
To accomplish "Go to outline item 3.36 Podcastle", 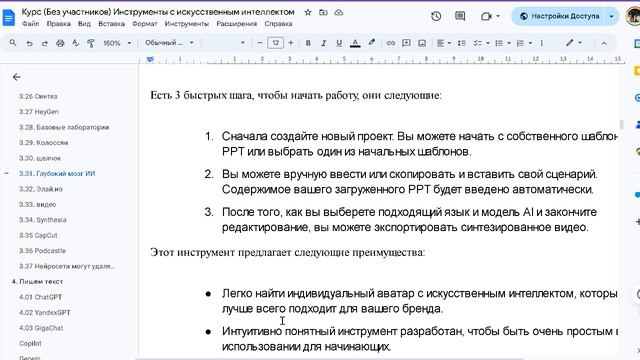I will coord(42,251).
